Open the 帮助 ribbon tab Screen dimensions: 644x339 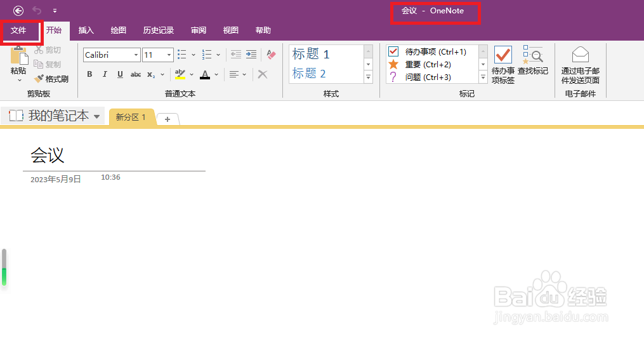[x=263, y=30]
